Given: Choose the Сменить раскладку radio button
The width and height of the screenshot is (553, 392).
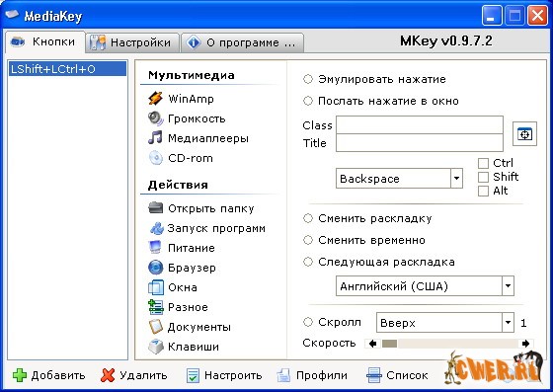Looking at the screenshot, I should click(308, 218).
